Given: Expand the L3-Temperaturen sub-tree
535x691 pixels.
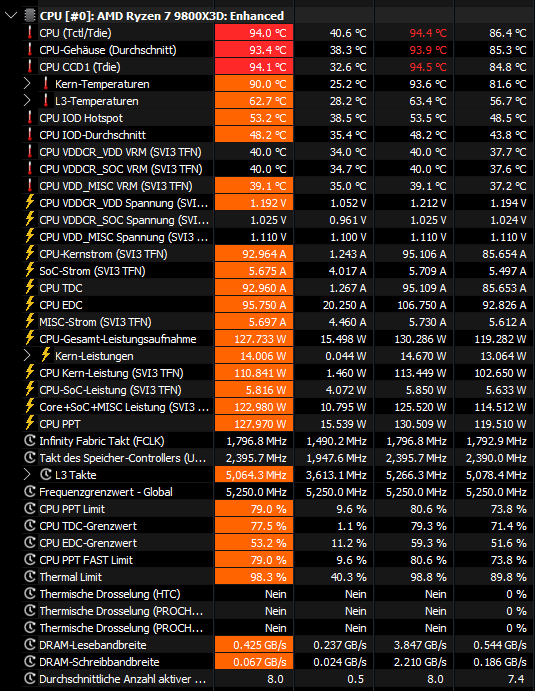Looking at the screenshot, I should (27, 101).
